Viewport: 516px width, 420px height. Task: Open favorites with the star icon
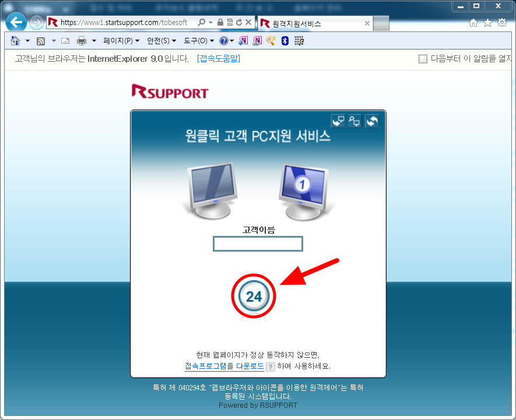tap(487, 23)
